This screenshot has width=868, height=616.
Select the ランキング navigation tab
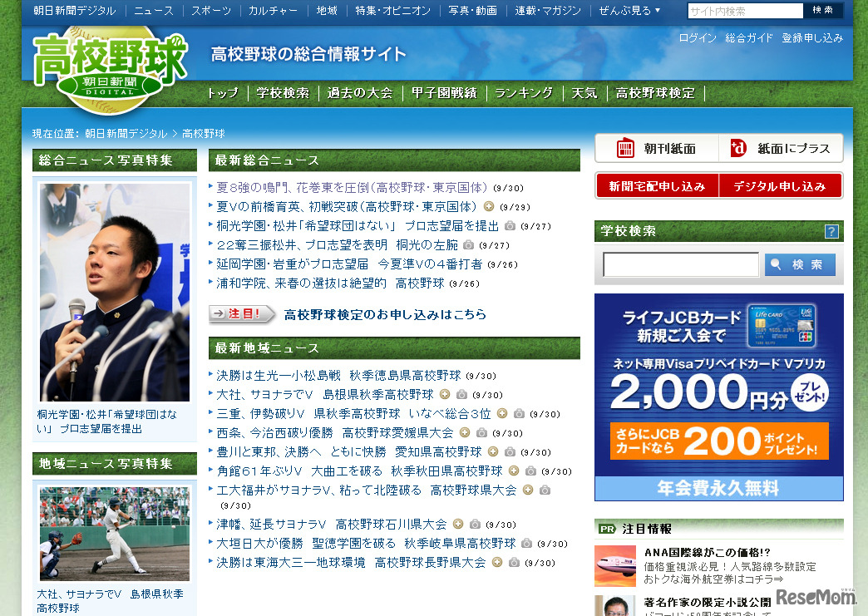point(524,93)
